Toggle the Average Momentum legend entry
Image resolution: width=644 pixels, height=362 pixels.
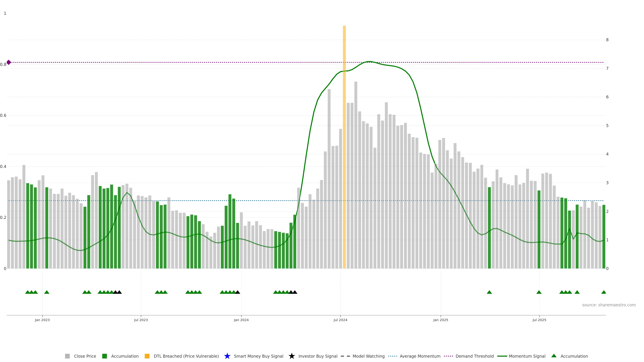420,356
